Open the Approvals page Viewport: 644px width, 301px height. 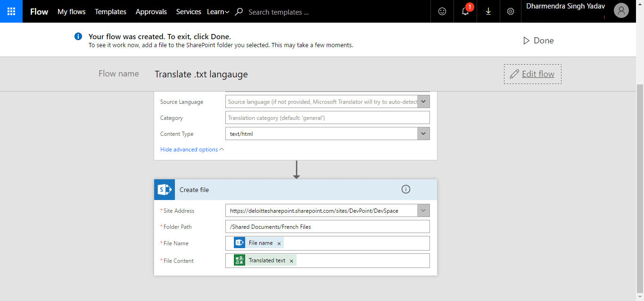[151, 12]
